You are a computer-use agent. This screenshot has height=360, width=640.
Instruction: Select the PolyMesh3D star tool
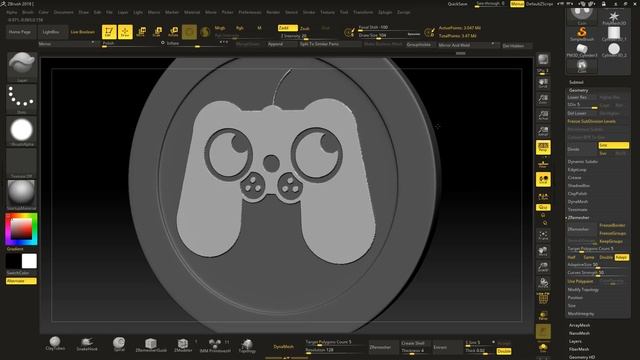click(x=613, y=18)
